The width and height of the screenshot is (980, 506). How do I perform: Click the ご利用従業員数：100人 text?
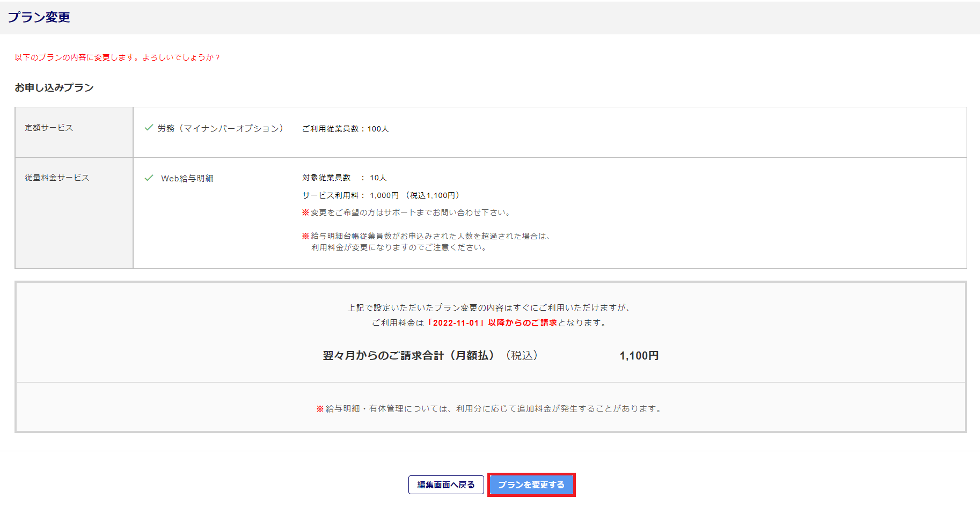pos(345,129)
